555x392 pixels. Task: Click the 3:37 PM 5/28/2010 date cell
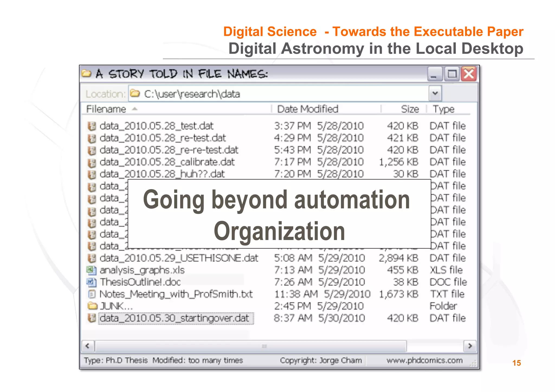319,126
